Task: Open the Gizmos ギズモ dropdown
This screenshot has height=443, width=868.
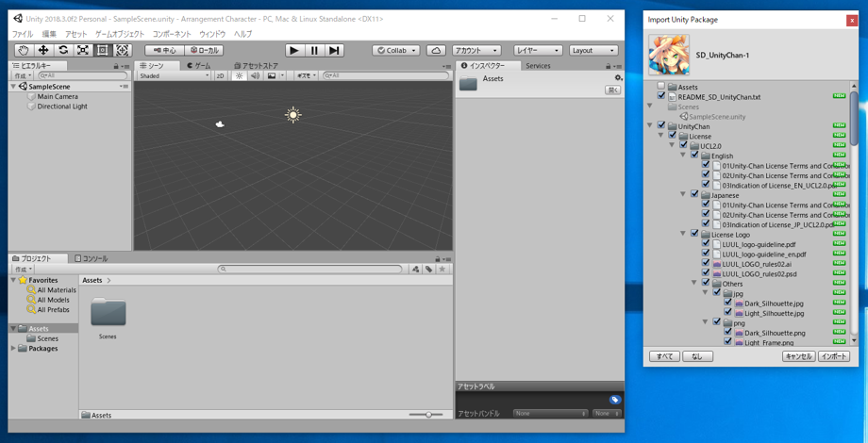Action: point(306,75)
